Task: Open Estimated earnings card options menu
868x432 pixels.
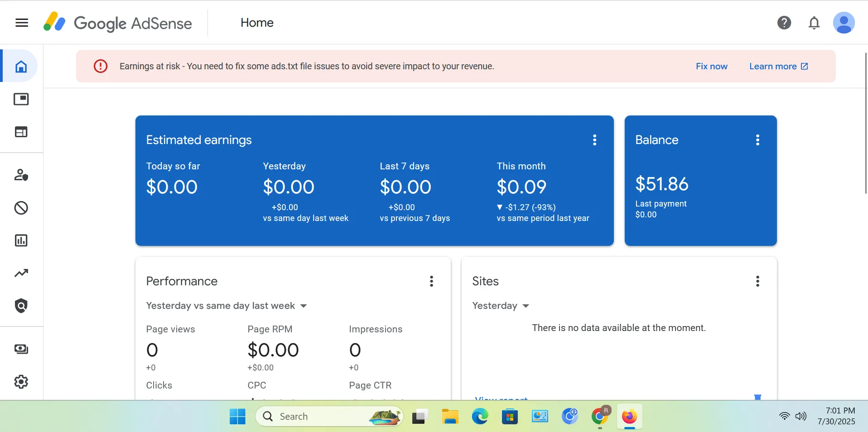Action: [x=594, y=140]
